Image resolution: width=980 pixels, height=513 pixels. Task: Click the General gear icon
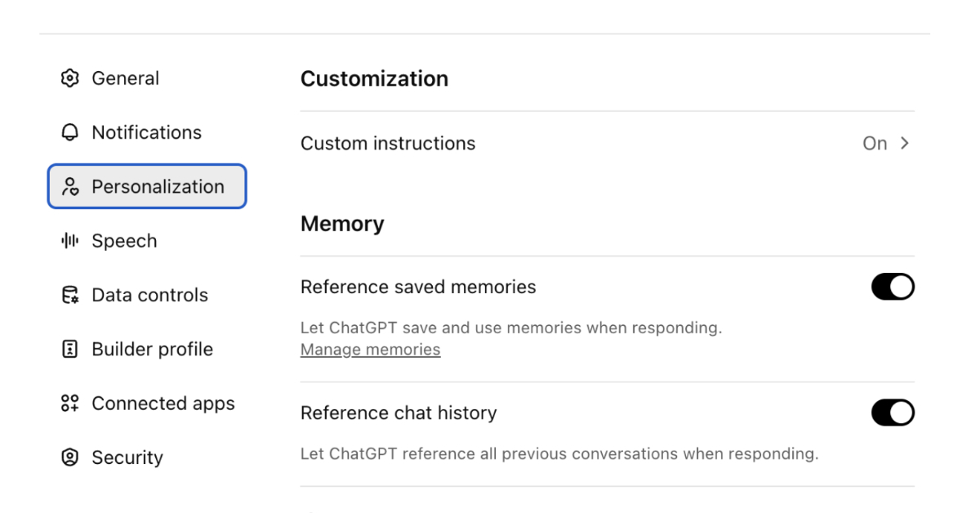pyautogui.click(x=70, y=78)
